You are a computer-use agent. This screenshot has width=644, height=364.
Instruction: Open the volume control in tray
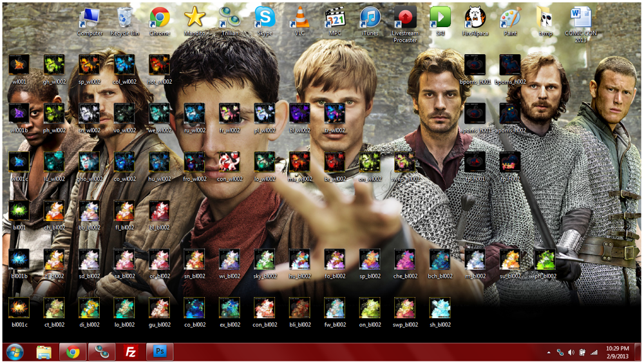571,352
